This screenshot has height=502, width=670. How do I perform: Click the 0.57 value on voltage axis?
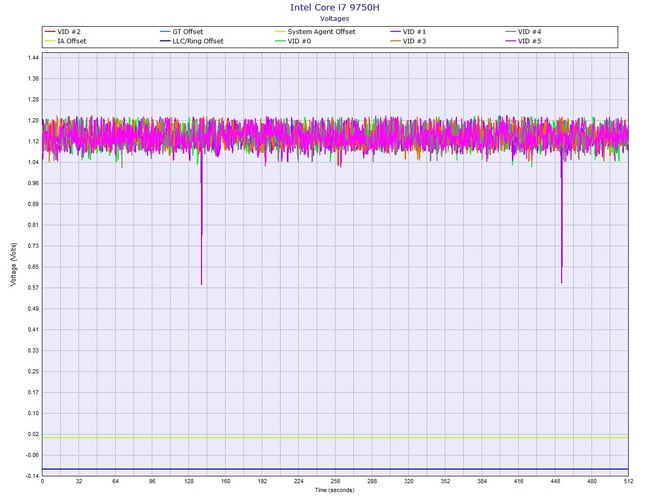tap(33, 288)
